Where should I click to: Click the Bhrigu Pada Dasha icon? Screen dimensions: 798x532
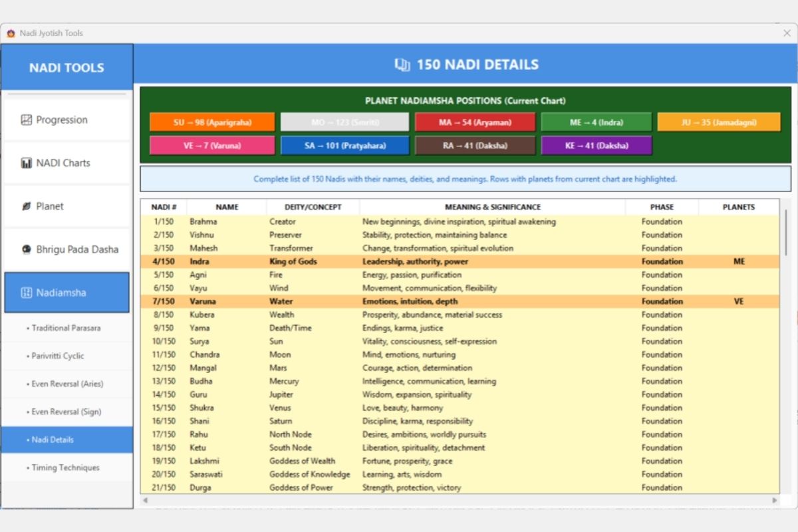point(27,249)
